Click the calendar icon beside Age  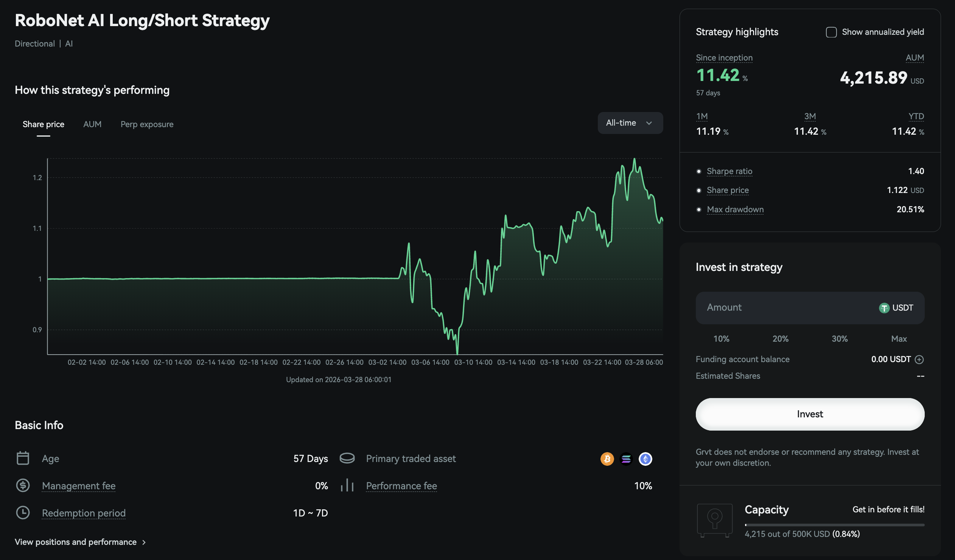[x=23, y=458]
